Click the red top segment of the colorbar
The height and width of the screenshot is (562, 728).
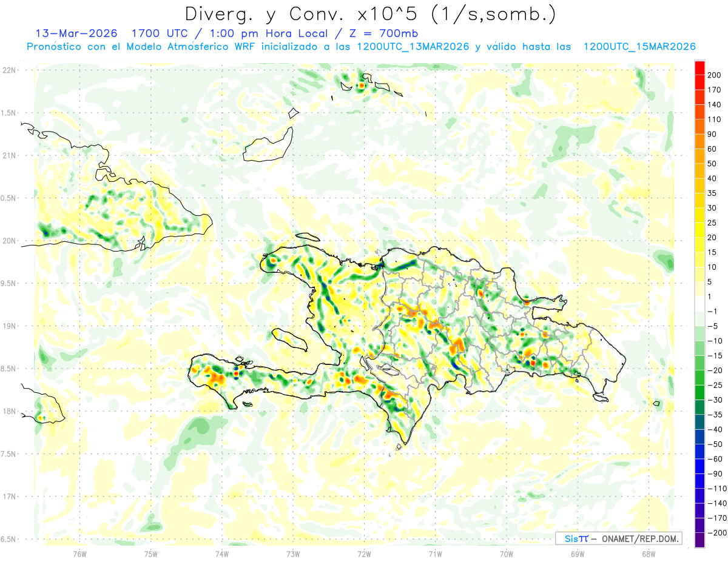(699, 67)
